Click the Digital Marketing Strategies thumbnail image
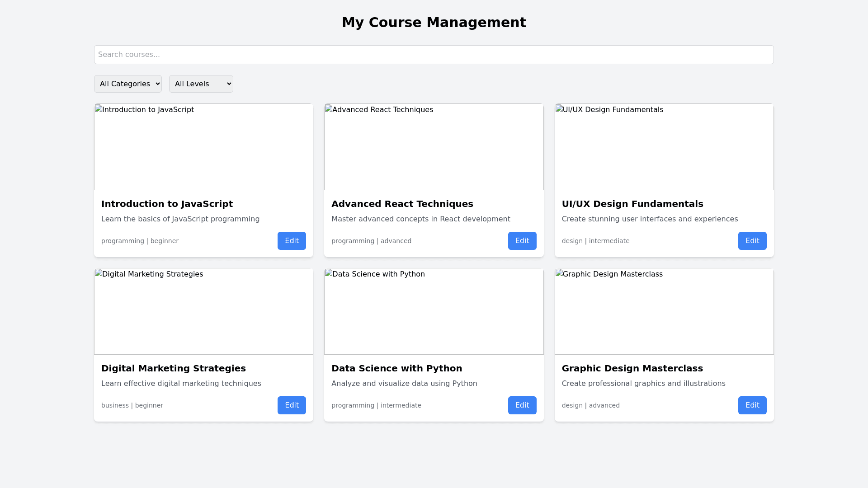This screenshot has width=868, height=488. tap(203, 311)
